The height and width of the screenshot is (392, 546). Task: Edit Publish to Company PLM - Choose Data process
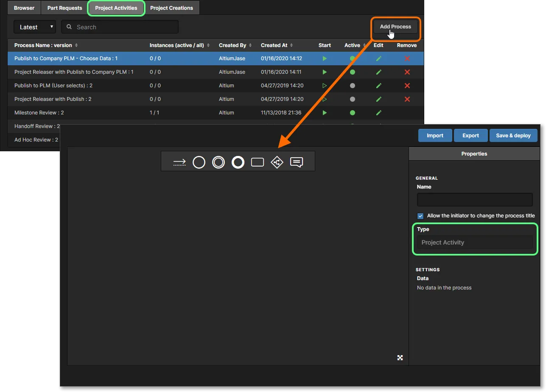coord(379,58)
